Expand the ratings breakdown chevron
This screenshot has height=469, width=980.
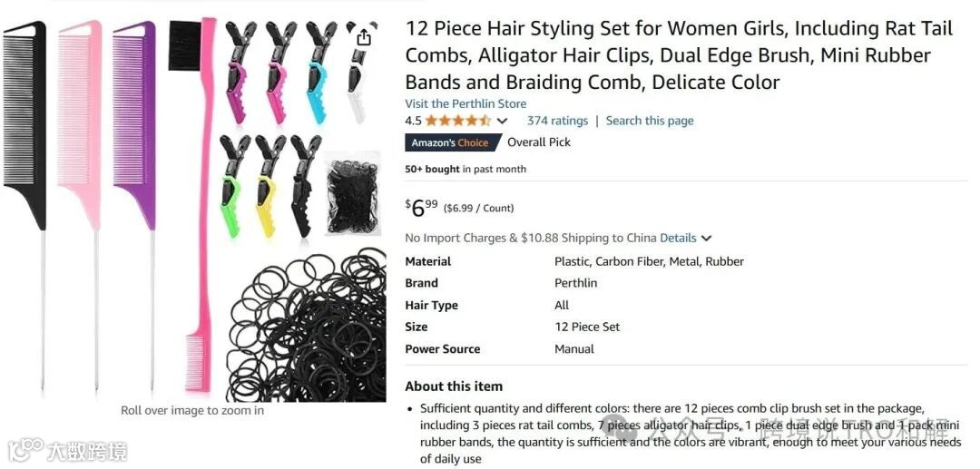[x=501, y=122]
